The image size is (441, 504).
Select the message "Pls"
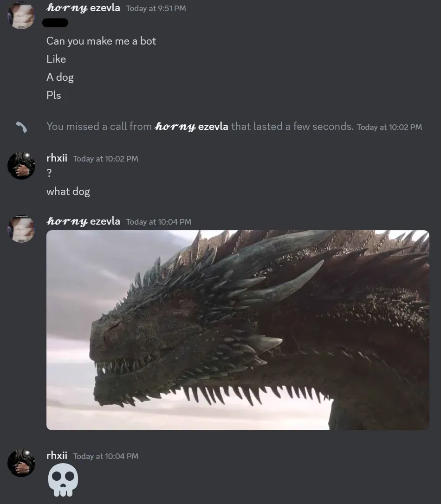pyautogui.click(x=54, y=95)
